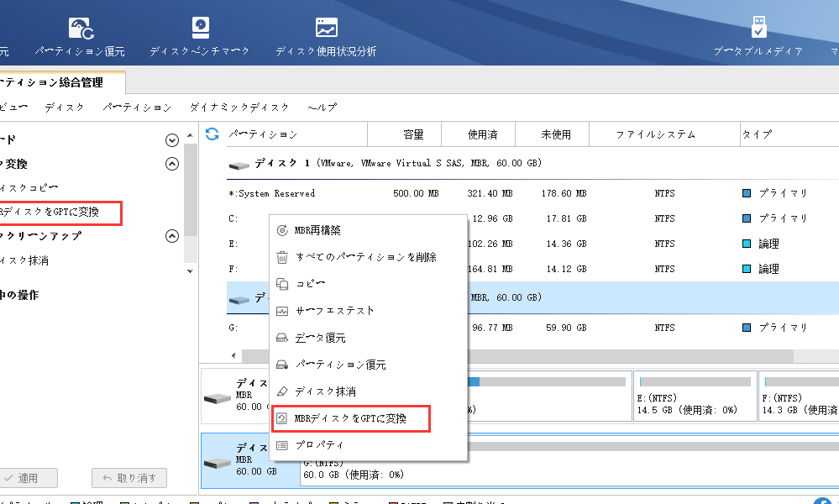Image resolution: width=839 pixels, height=504 pixels.
Task: Collapse the 変換 section in sidebar
Action: [172, 164]
